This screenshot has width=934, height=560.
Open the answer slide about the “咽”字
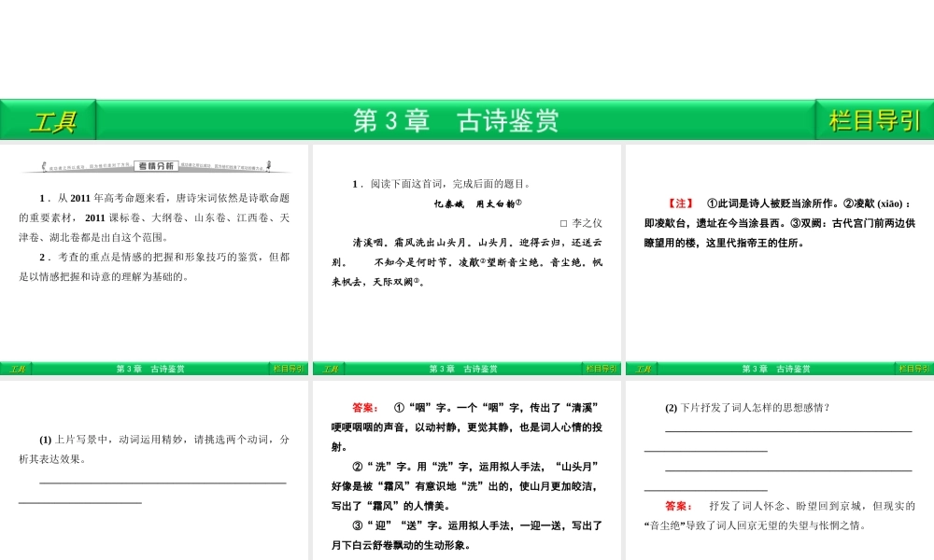pyautogui.click(x=467, y=470)
